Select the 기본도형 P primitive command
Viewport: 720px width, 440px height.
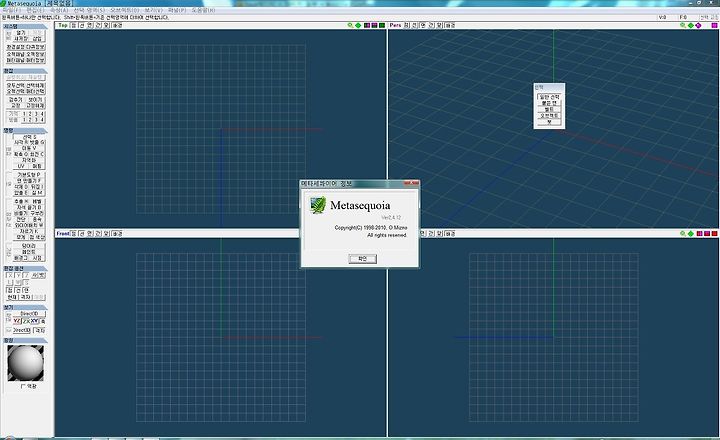point(29,175)
